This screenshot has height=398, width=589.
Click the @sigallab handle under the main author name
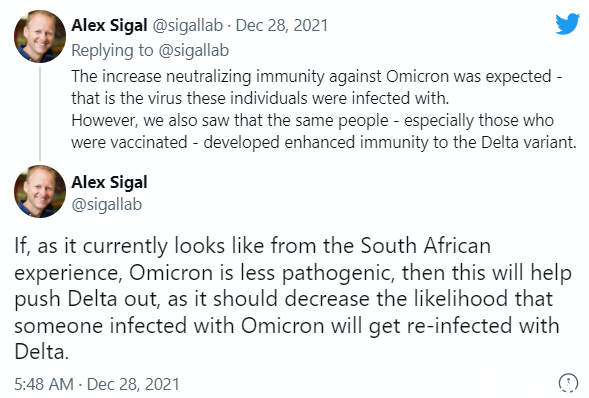tap(107, 205)
